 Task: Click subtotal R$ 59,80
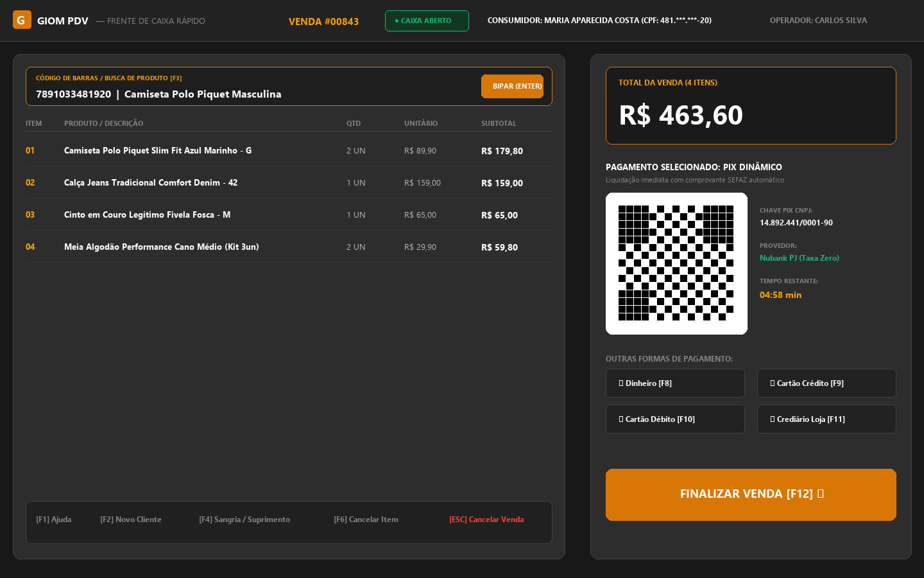click(x=499, y=247)
